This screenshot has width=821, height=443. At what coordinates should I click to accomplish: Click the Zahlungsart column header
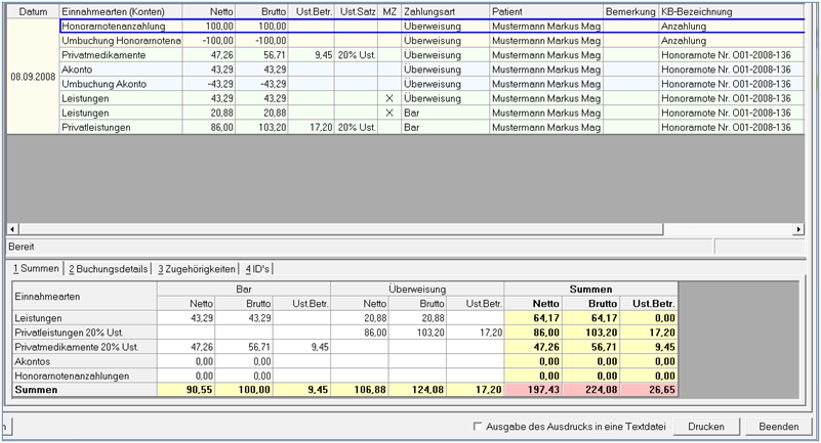click(x=446, y=12)
